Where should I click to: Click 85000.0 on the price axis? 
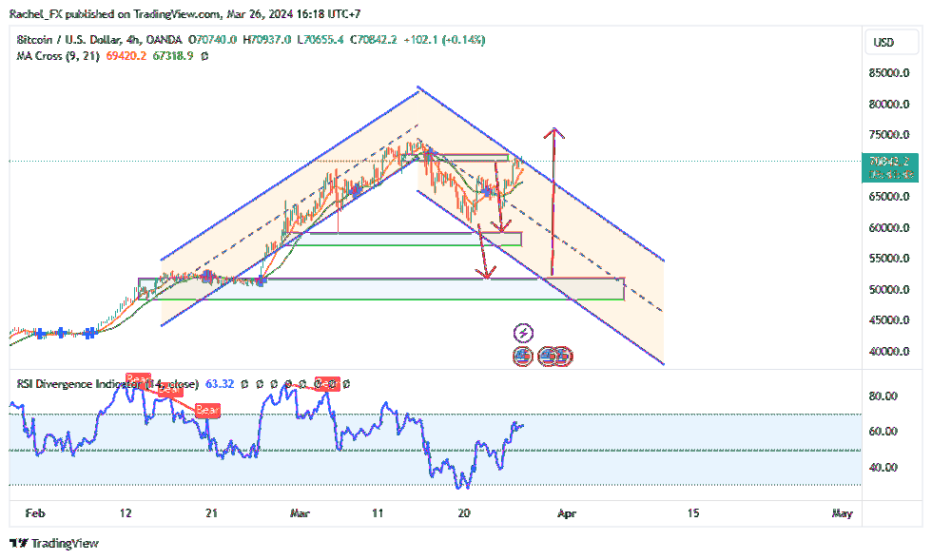pyautogui.click(x=889, y=73)
